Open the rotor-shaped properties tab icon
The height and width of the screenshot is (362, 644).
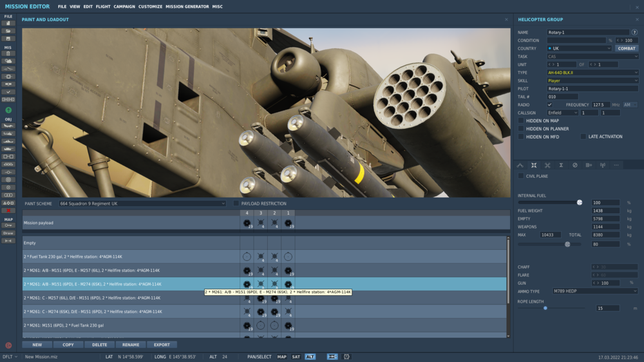coord(547,165)
